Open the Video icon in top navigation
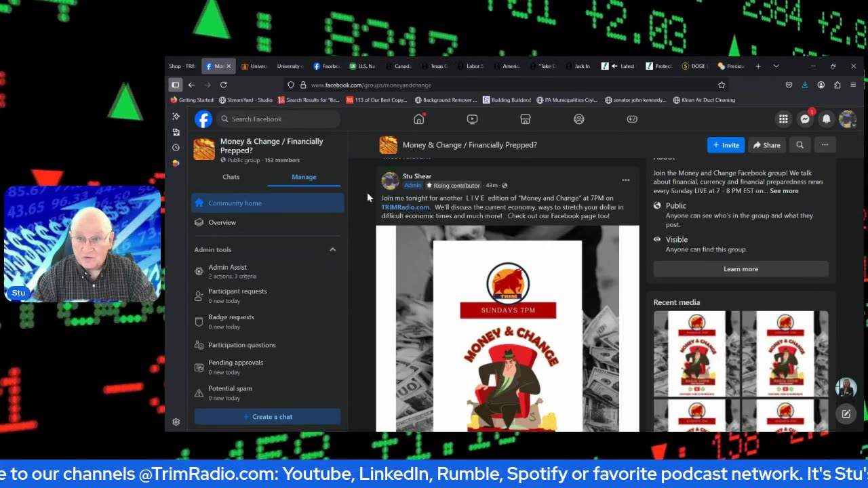 [472, 119]
